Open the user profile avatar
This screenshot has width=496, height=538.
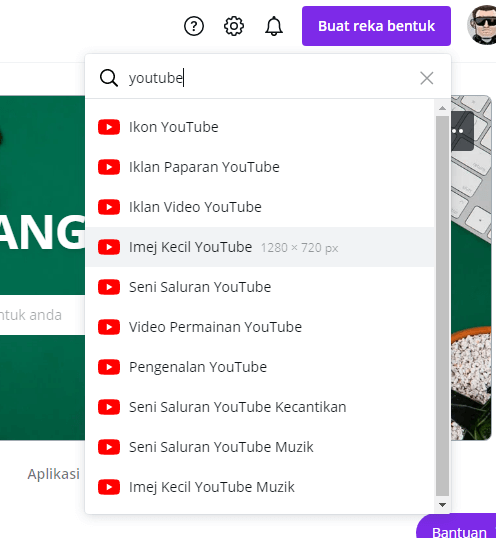[x=482, y=25]
